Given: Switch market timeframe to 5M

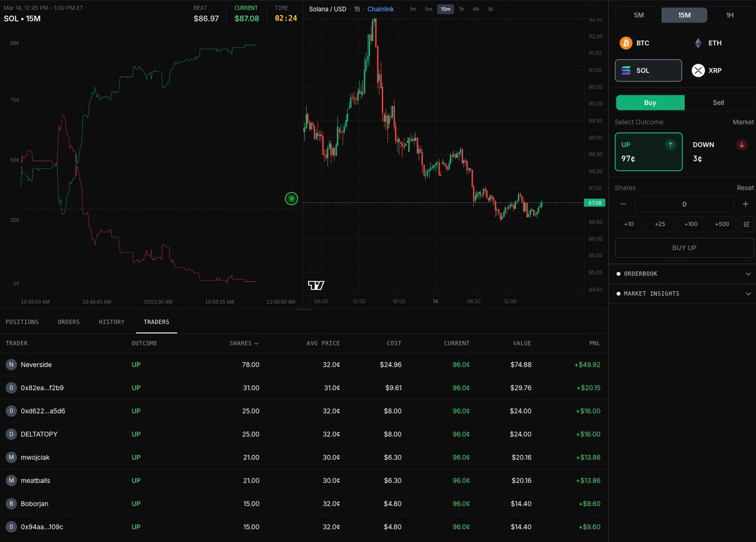Looking at the screenshot, I should point(638,15).
